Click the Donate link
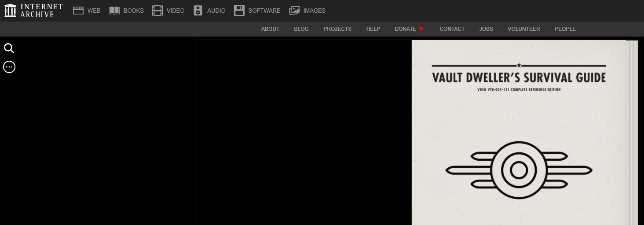 click(x=405, y=29)
